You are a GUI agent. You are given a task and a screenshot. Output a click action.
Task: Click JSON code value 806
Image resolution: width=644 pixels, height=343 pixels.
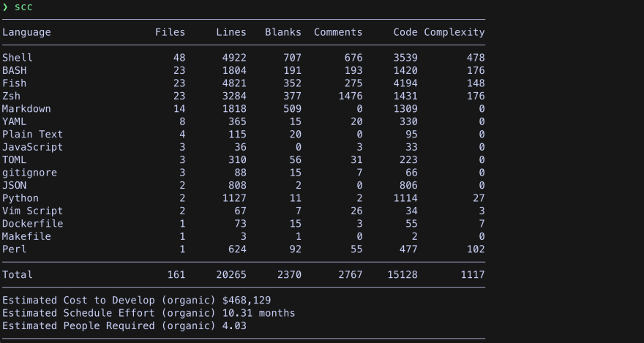point(408,186)
